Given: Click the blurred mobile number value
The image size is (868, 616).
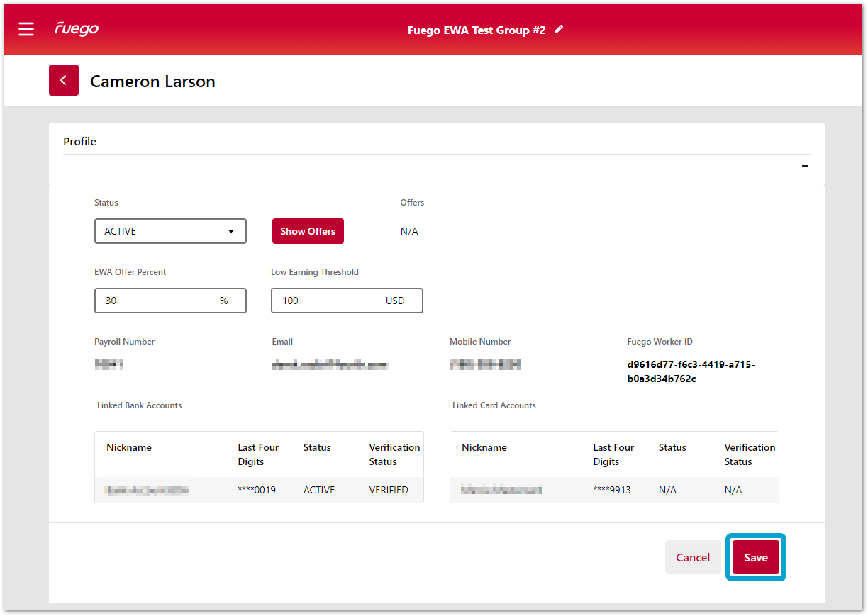Looking at the screenshot, I should [485, 365].
